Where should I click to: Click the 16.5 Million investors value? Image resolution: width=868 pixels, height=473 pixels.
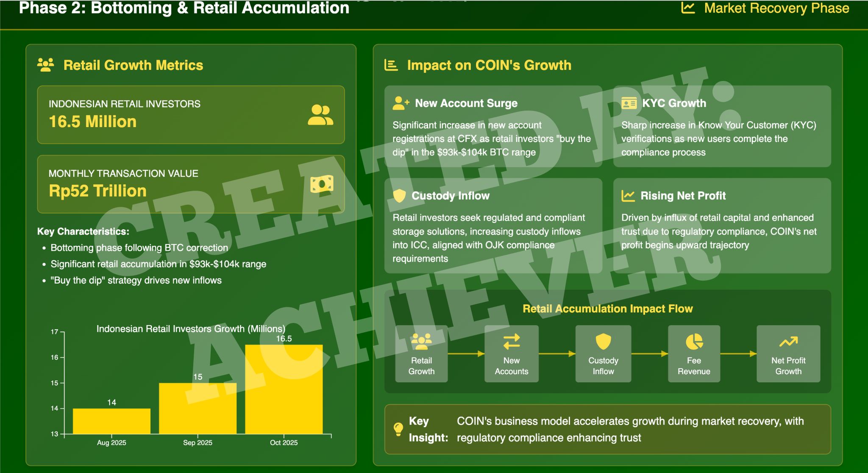(92, 122)
